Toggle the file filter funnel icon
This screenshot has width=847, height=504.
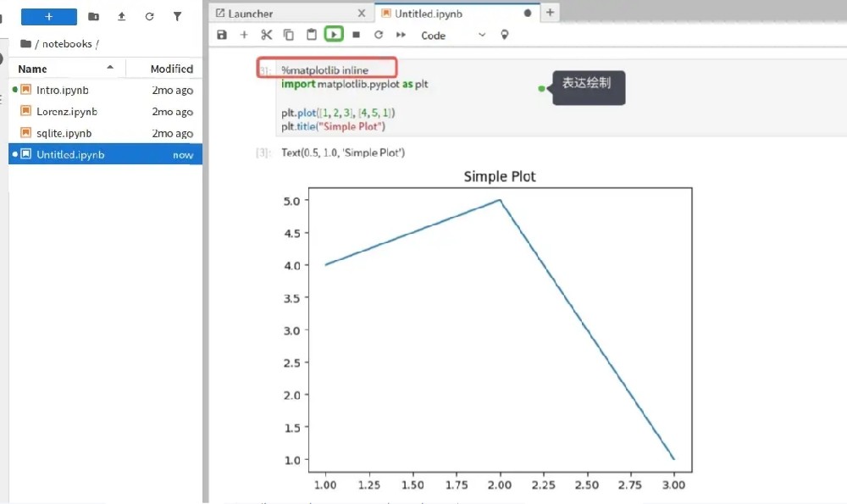177,16
